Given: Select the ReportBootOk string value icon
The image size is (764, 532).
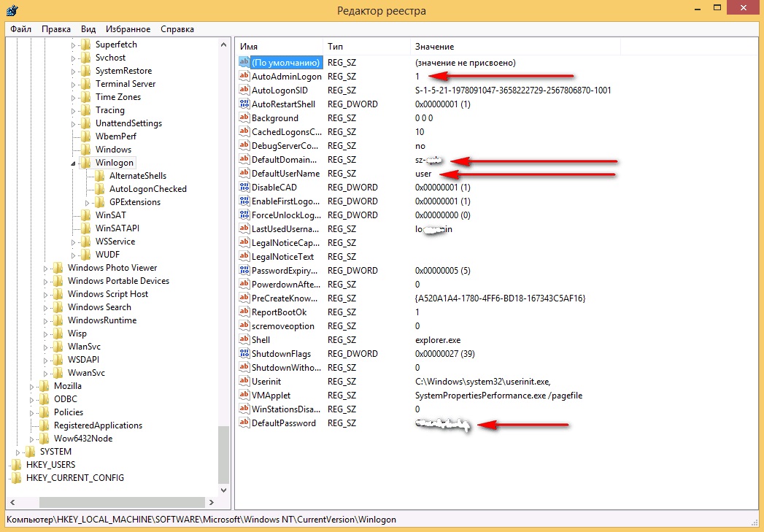Looking at the screenshot, I should tap(244, 312).
